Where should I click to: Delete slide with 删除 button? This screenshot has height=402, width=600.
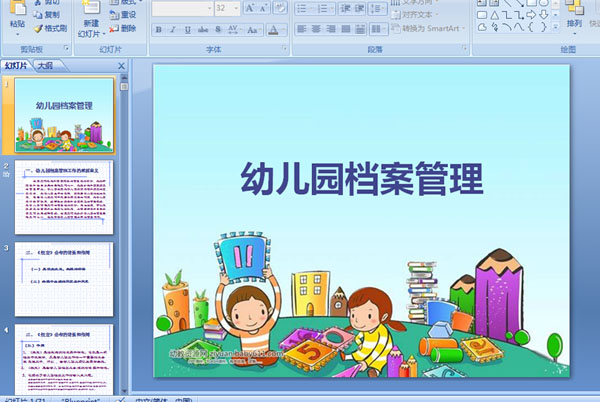122,28
